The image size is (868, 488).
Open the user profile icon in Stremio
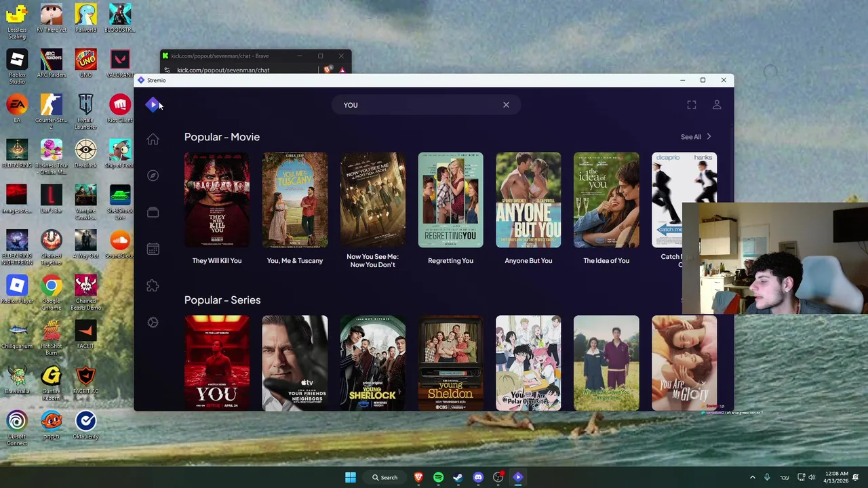coord(717,105)
